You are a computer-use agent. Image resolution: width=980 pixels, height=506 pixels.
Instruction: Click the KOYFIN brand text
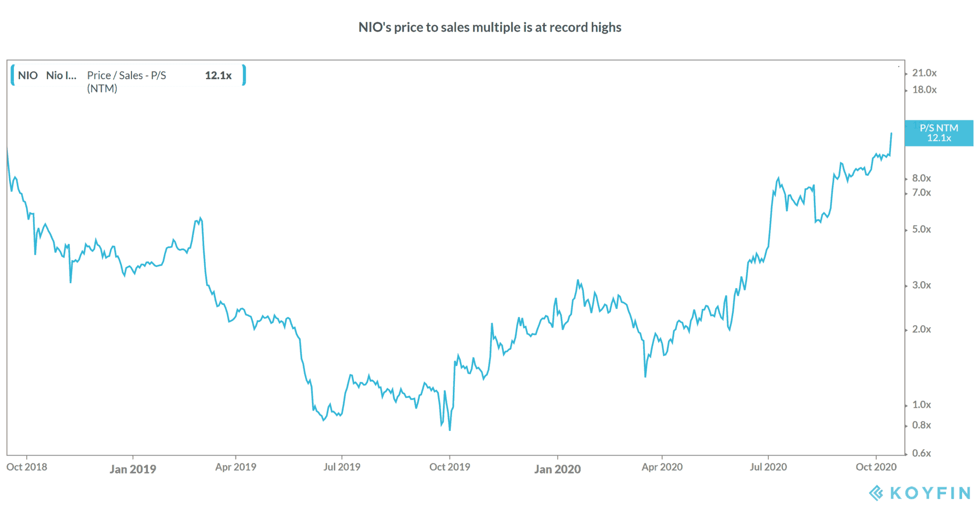point(930,493)
